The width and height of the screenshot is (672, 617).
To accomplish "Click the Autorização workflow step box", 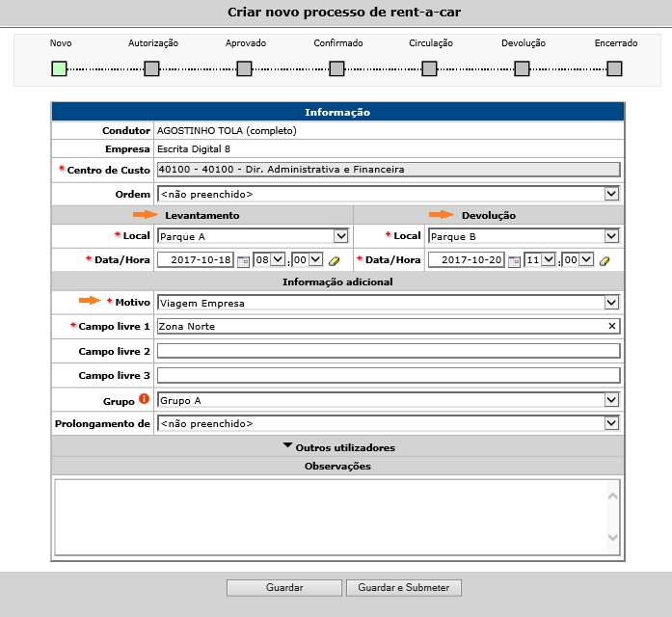I will click(151, 68).
